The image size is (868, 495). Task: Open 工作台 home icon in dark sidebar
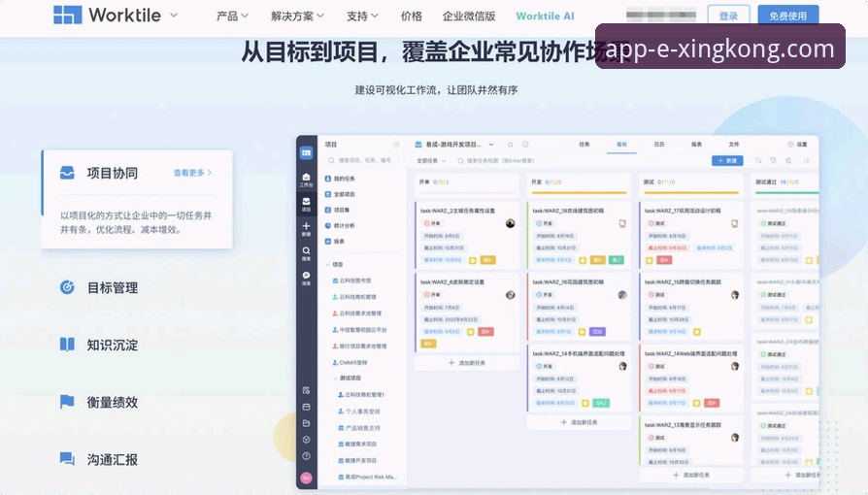306,180
